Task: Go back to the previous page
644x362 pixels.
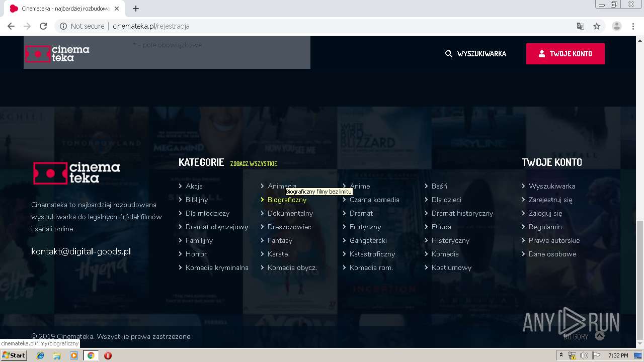Action: (11, 26)
